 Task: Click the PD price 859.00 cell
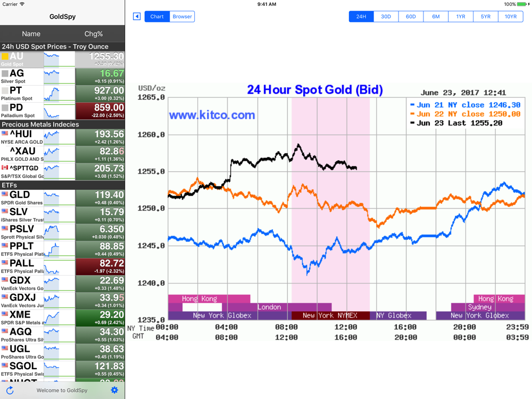(x=100, y=111)
